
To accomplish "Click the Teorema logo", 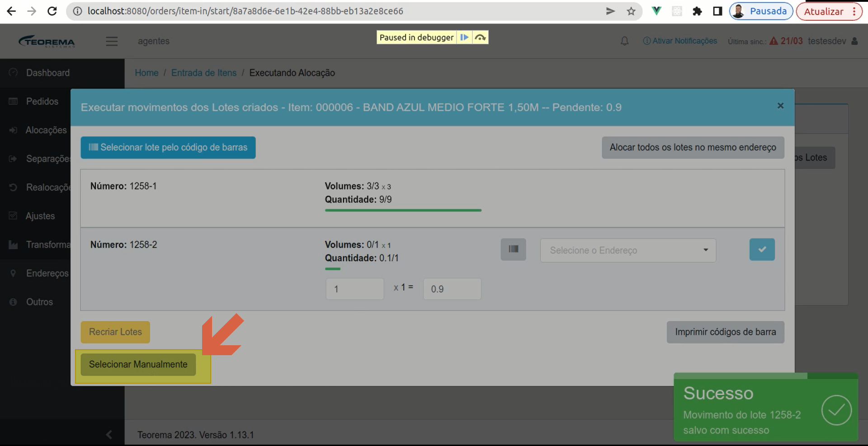I will pyautogui.click(x=47, y=41).
